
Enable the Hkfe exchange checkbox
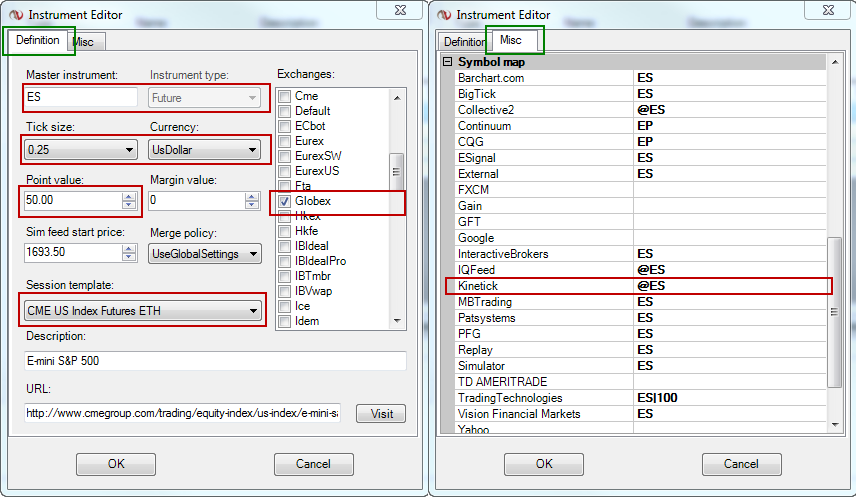tap(284, 231)
